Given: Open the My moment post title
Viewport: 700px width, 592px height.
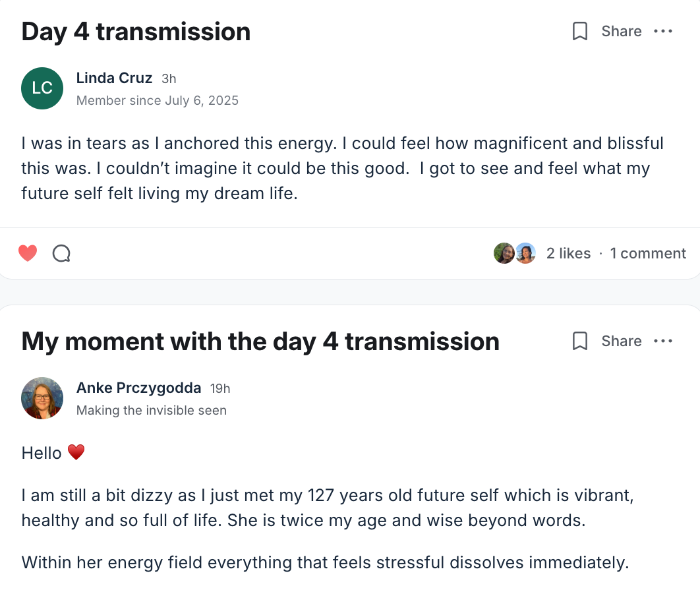Looking at the screenshot, I should [x=260, y=341].
